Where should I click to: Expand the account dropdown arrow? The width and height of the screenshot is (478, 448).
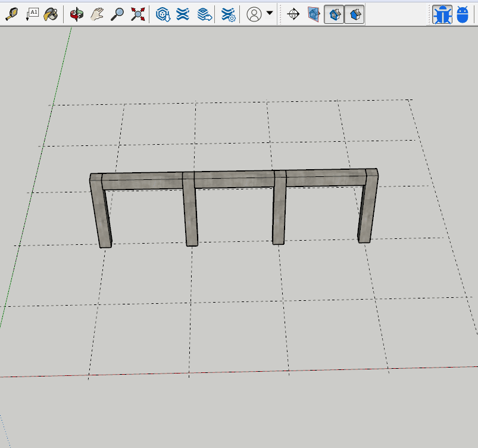[x=270, y=13]
